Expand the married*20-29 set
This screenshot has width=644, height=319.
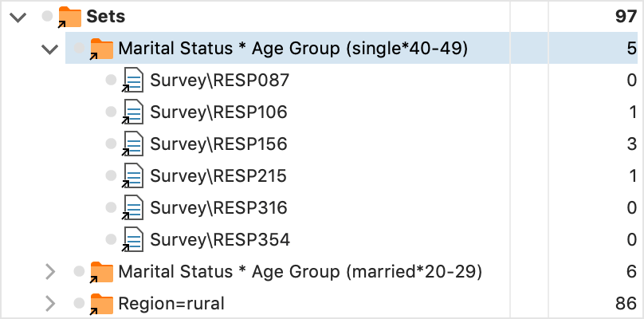pyautogui.click(x=50, y=272)
